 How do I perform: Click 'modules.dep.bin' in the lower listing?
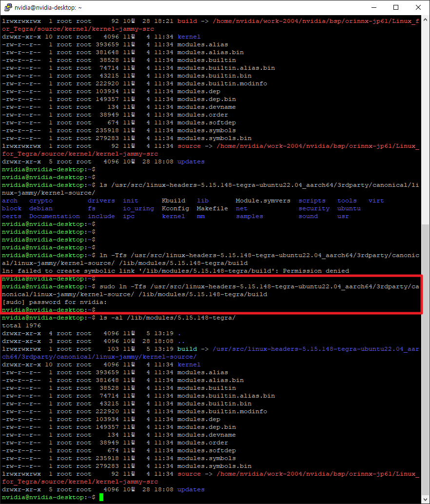[x=207, y=427]
